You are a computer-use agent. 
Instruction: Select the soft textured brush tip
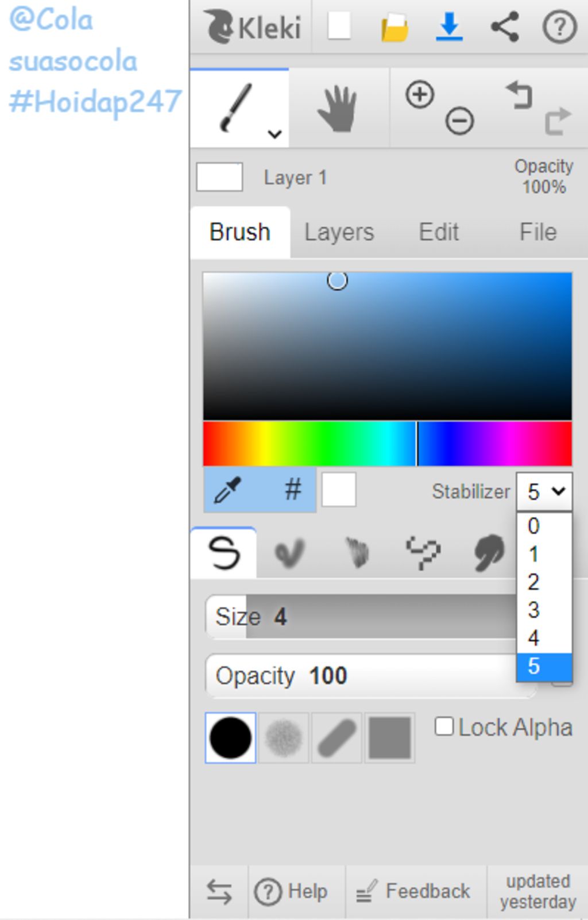point(283,738)
